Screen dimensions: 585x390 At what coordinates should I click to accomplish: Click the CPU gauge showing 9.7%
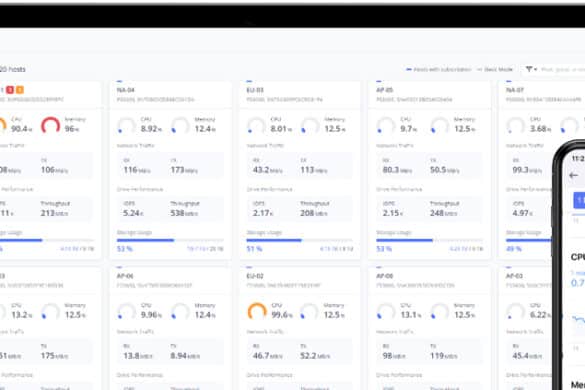[x=386, y=125]
